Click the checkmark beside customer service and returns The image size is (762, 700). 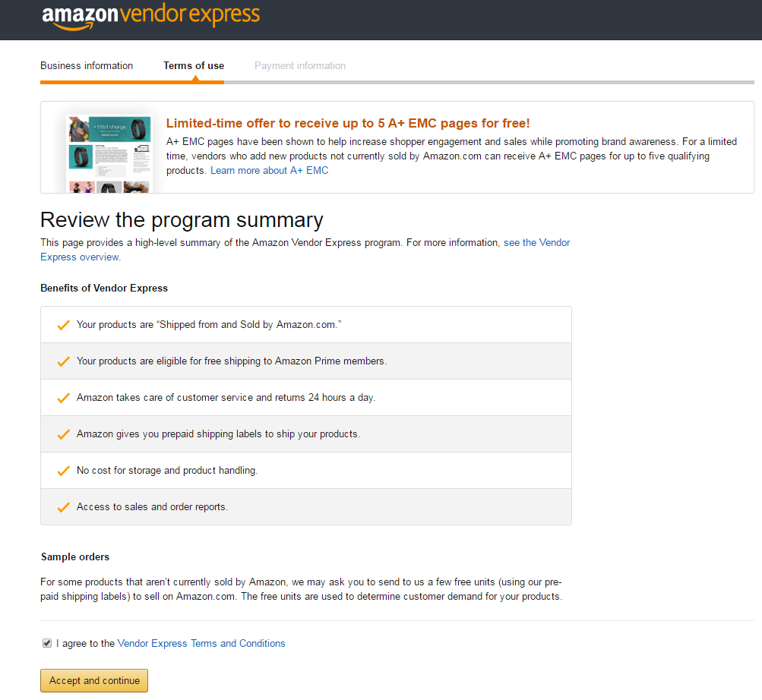pyautogui.click(x=64, y=398)
